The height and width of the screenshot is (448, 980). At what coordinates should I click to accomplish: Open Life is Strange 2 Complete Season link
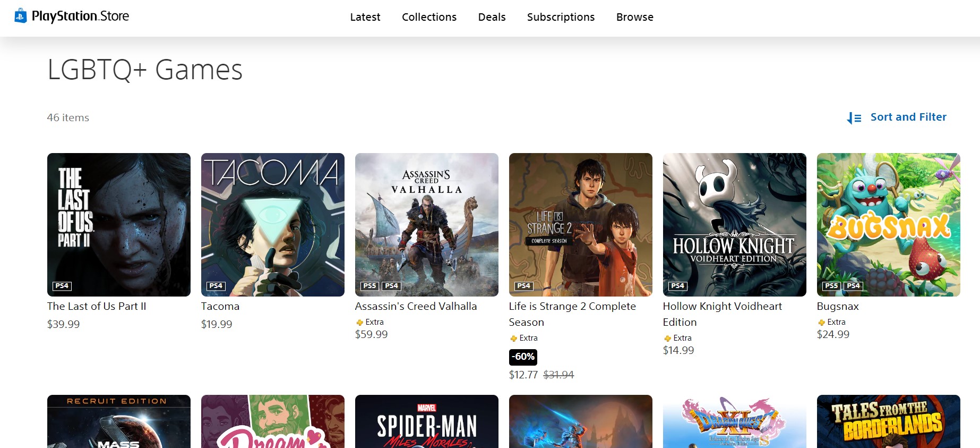(x=572, y=314)
